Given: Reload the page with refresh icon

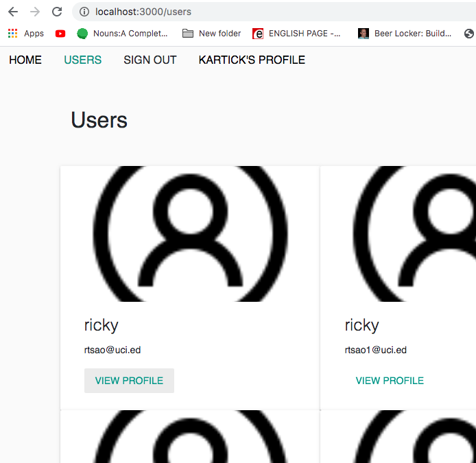Looking at the screenshot, I should coord(57,12).
